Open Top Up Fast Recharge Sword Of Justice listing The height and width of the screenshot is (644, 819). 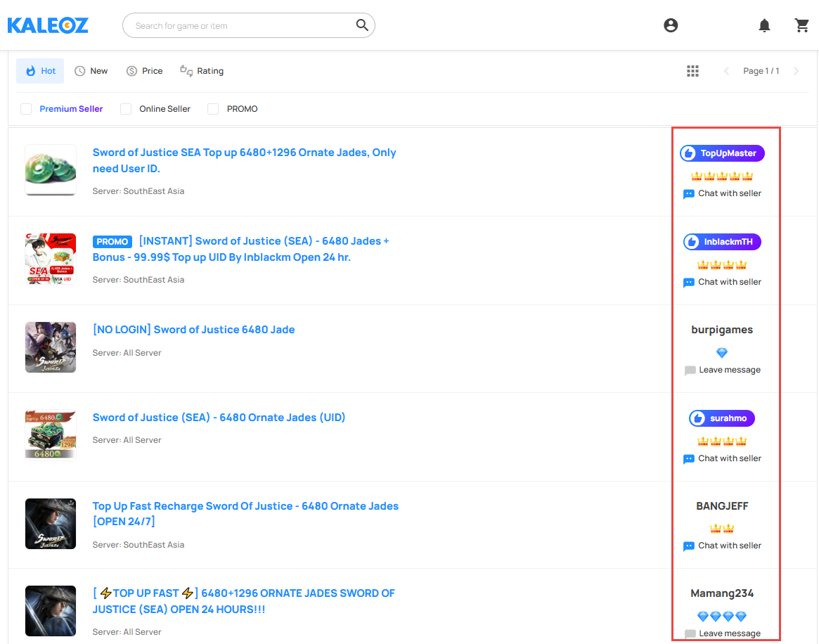[x=245, y=513]
